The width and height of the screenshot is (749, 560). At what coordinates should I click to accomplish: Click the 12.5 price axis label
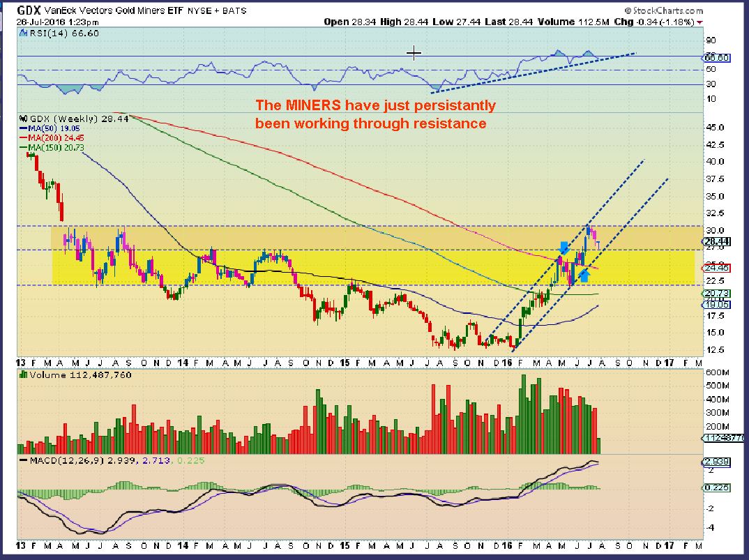[715, 350]
